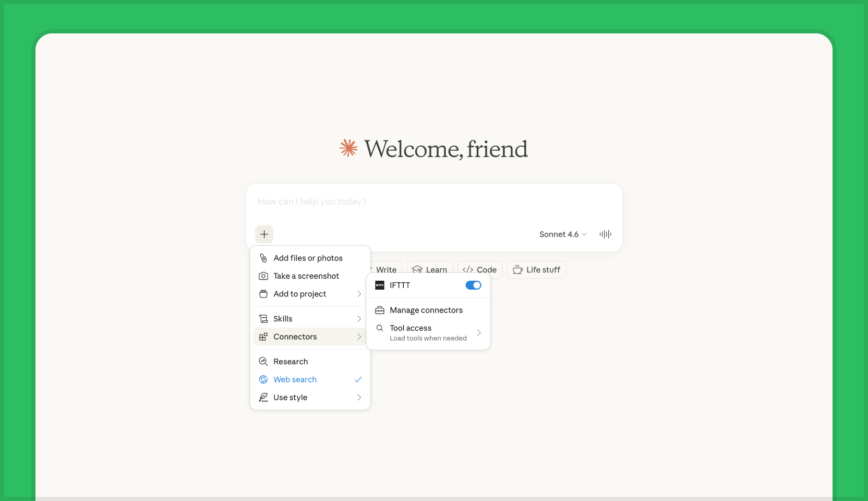Click the orange Claude asterisk logo
The height and width of the screenshot is (501, 868).
(348, 149)
